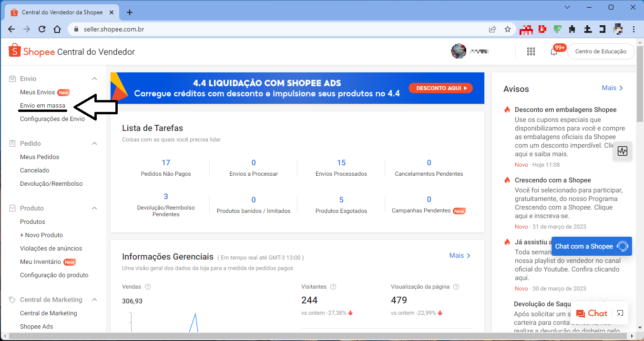Screen dimensions: 644x341
Task: Click 17 Pedidos Não Pagos
Action: (166, 168)
